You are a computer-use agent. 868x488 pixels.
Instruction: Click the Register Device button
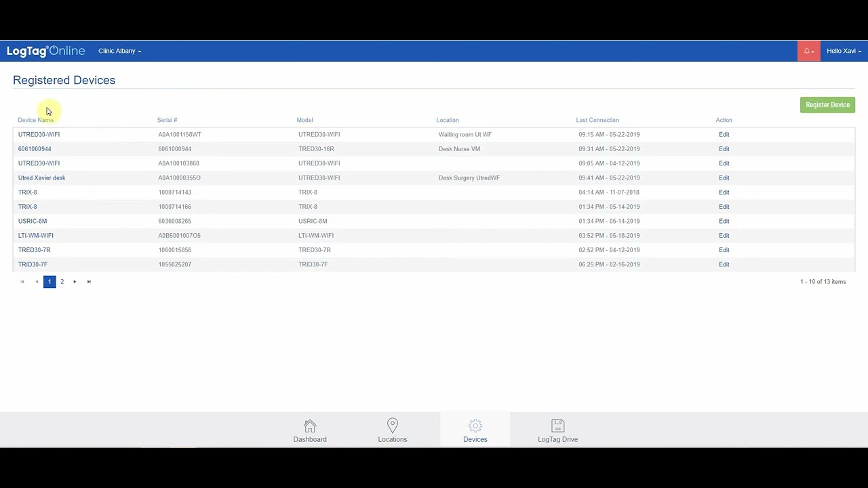(x=827, y=105)
